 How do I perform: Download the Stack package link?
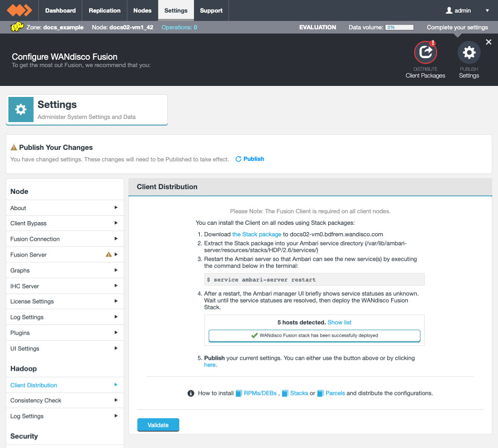pyautogui.click(x=257, y=234)
